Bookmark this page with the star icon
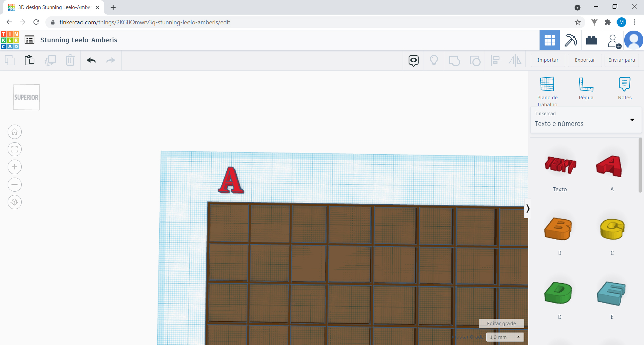Screen dimensions: 644x345 coord(578,22)
